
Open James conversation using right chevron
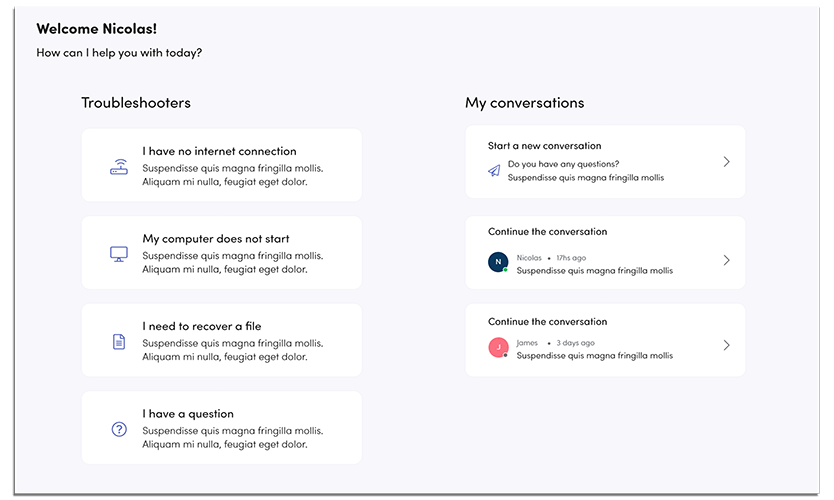tap(727, 346)
